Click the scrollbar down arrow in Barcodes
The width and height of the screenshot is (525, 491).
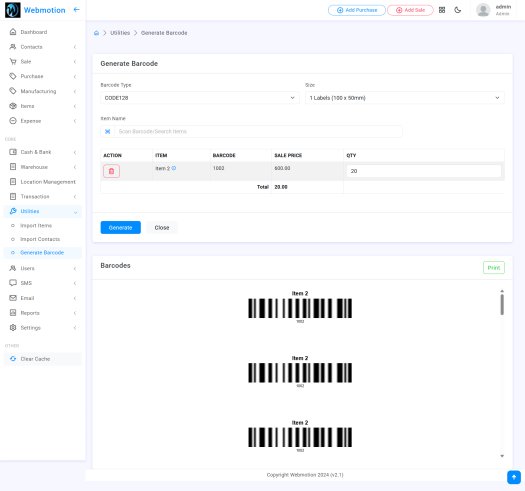tap(502, 456)
